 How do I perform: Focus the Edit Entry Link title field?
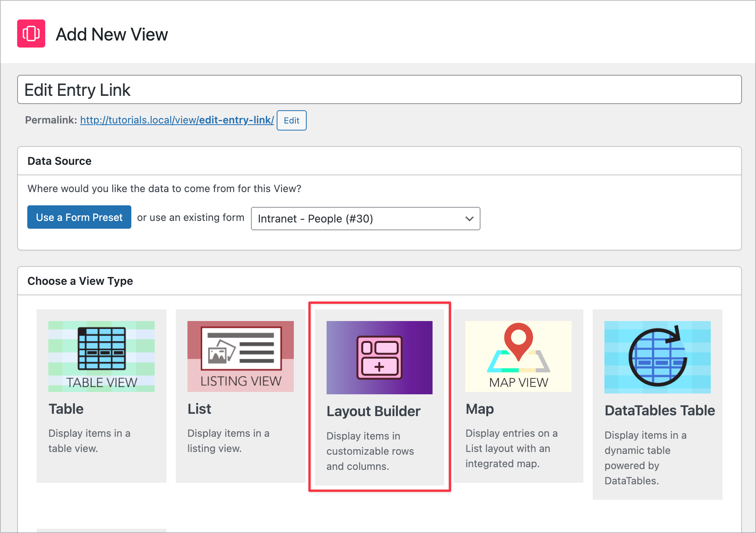pos(379,90)
